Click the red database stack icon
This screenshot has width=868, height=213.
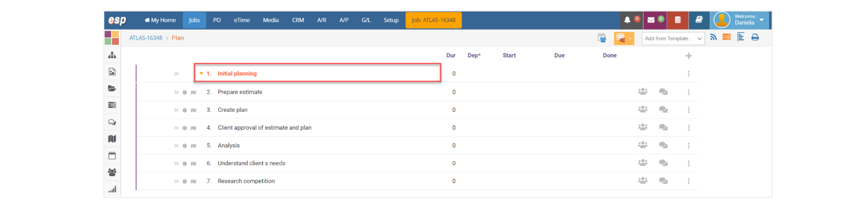coord(678,20)
